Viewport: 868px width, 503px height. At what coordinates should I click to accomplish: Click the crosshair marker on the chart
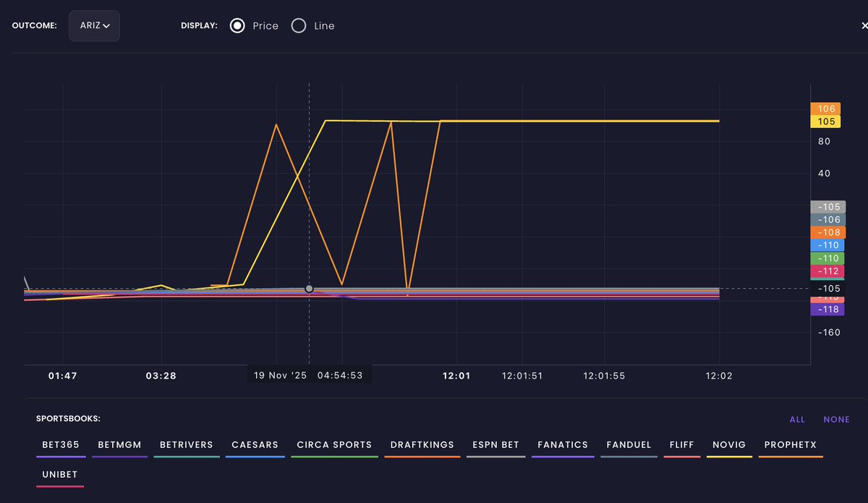coord(310,288)
